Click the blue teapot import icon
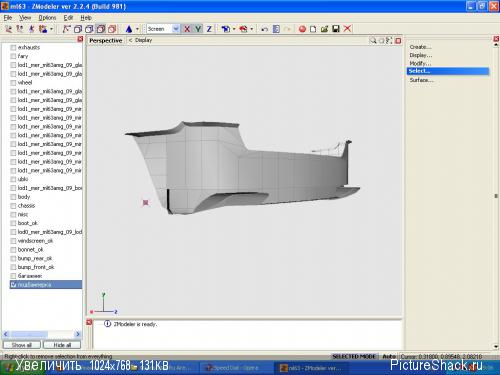 pos(226,29)
